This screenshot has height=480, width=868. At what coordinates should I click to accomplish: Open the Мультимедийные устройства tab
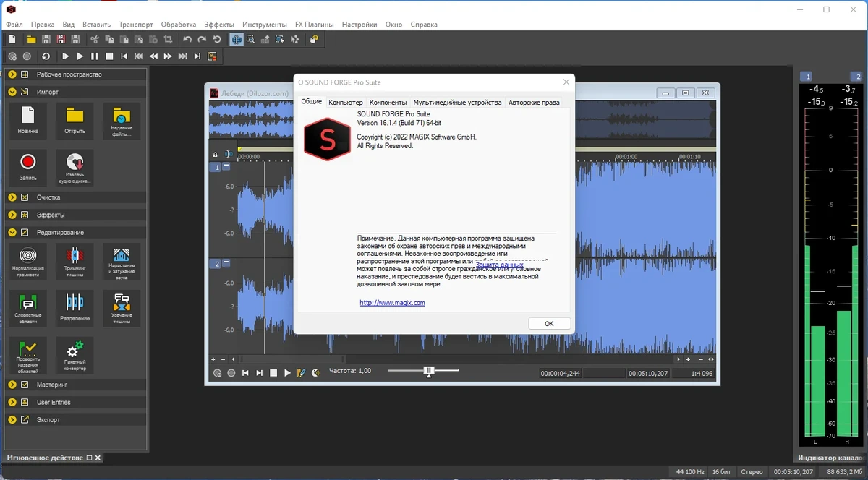point(457,103)
